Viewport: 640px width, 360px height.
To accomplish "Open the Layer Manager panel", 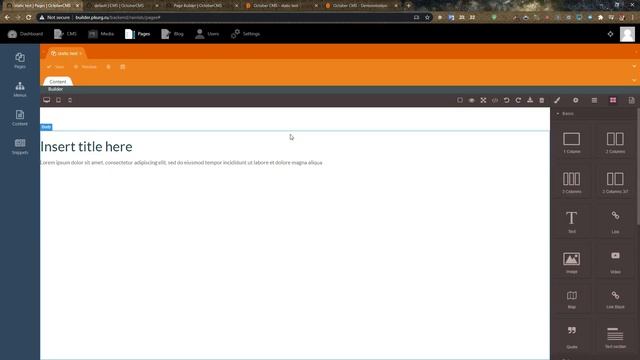I will click(x=594, y=100).
